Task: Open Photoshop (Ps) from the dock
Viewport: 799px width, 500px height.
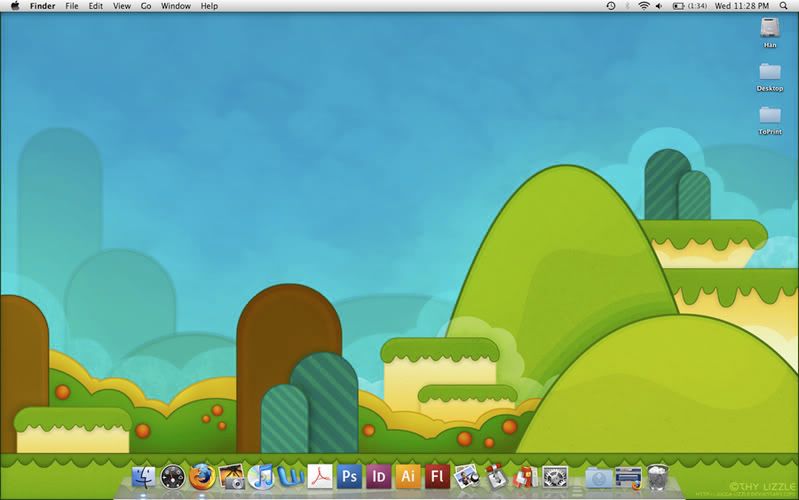Action: (349, 477)
